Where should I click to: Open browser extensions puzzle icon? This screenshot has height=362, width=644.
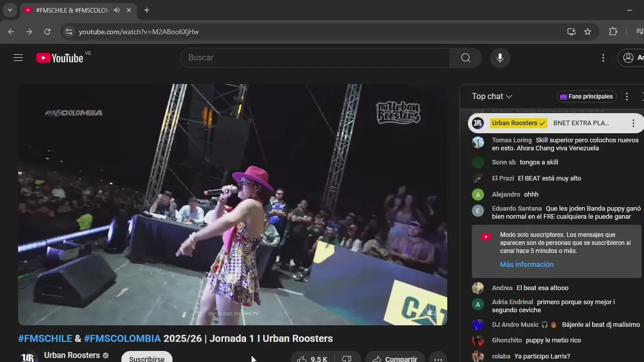613,32
